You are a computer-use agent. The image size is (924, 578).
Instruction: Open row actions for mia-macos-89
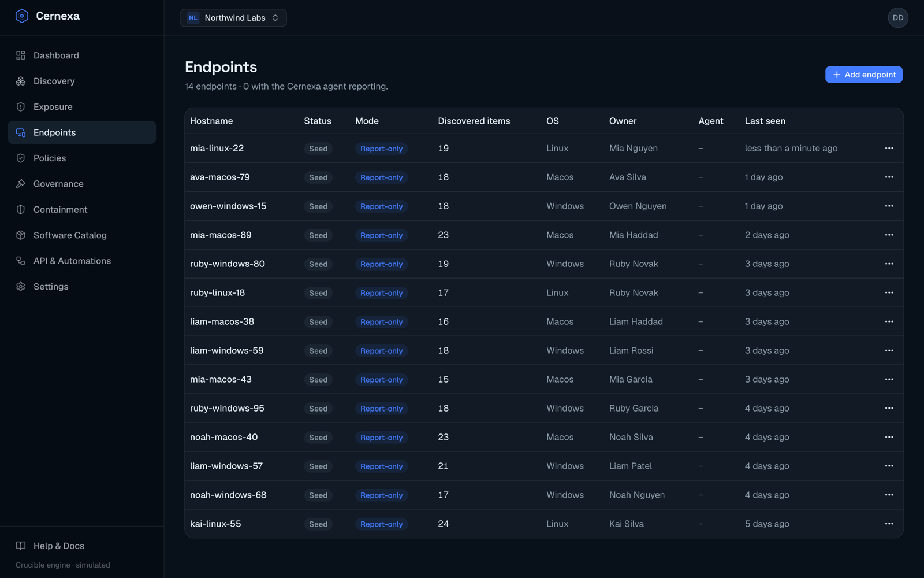(x=889, y=235)
